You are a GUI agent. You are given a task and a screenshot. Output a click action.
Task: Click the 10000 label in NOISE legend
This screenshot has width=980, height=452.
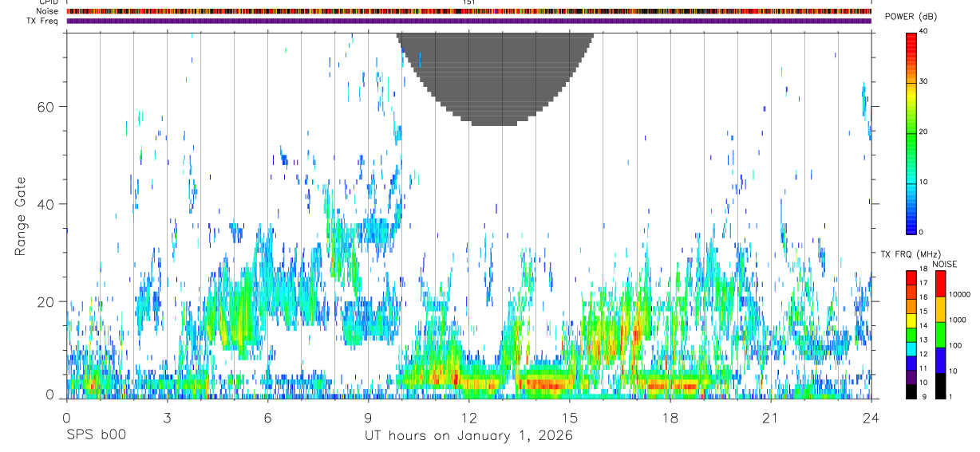(959, 294)
